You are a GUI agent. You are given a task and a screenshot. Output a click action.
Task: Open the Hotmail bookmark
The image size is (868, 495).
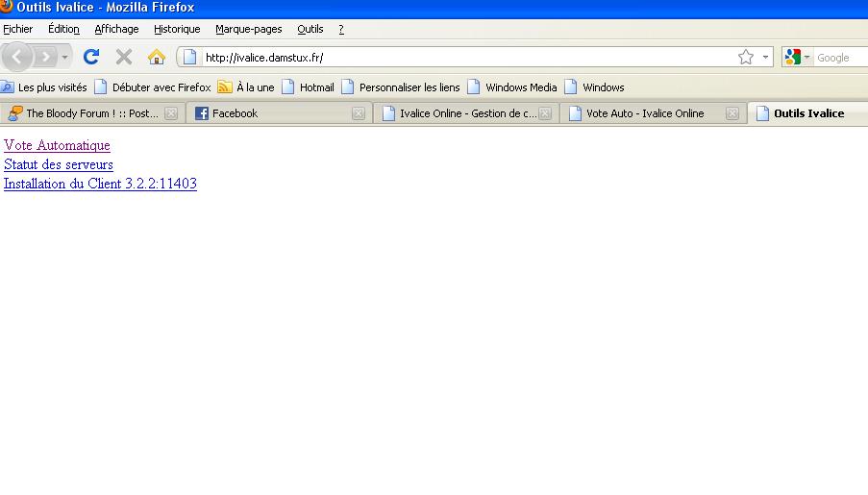(309, 87)
